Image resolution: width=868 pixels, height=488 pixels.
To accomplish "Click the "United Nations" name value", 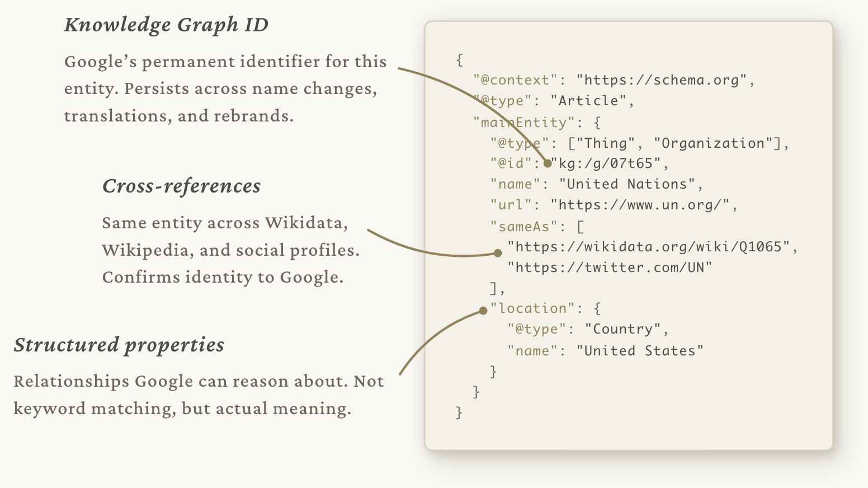I will tap(627, 184).
